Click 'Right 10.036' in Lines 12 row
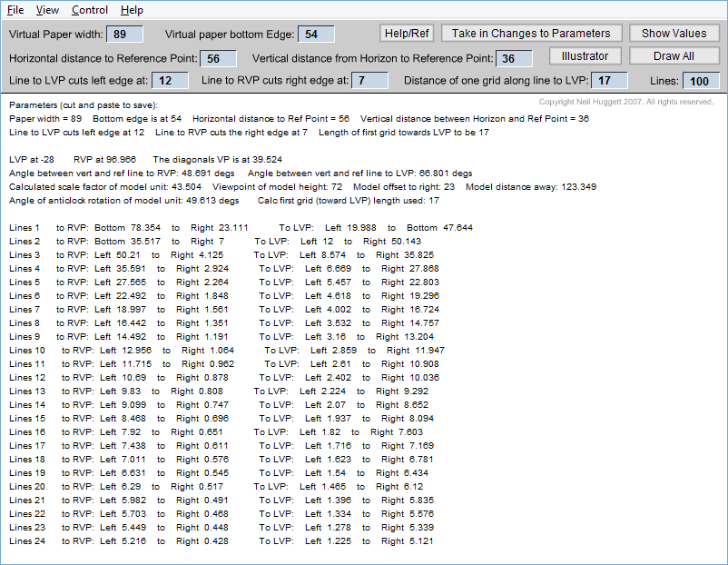 click(x=410, y=377)
